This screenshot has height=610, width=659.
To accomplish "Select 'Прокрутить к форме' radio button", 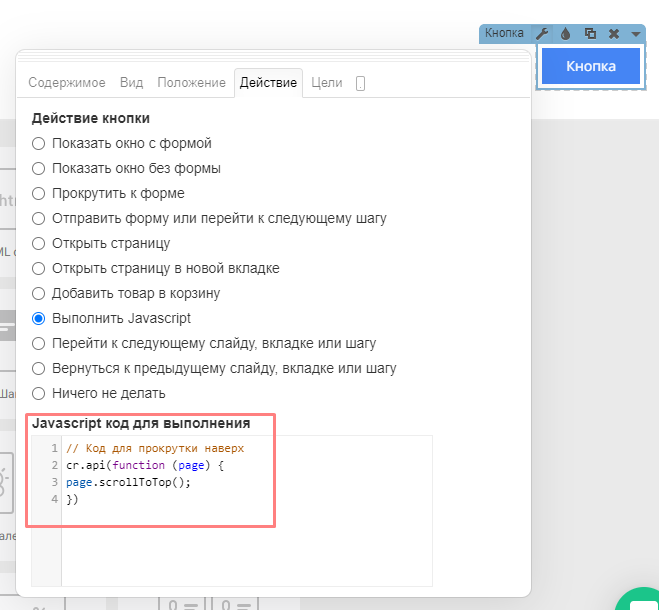I will pyautogui.click(x=39, y=193).
